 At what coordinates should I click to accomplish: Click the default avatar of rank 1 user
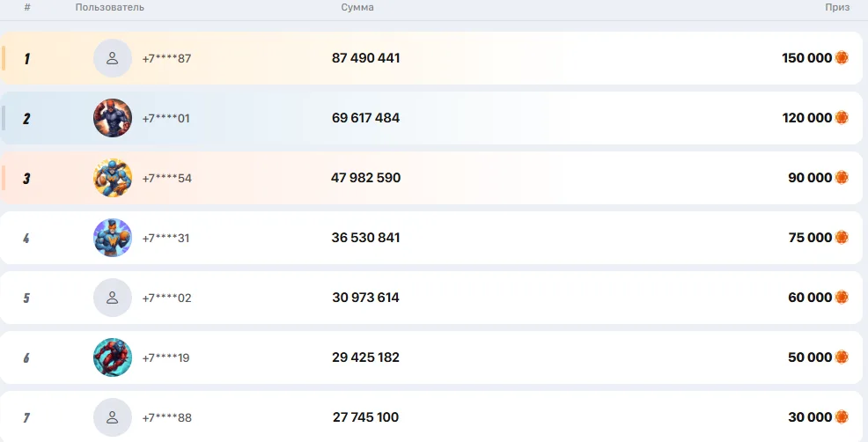tap(113, 58)
